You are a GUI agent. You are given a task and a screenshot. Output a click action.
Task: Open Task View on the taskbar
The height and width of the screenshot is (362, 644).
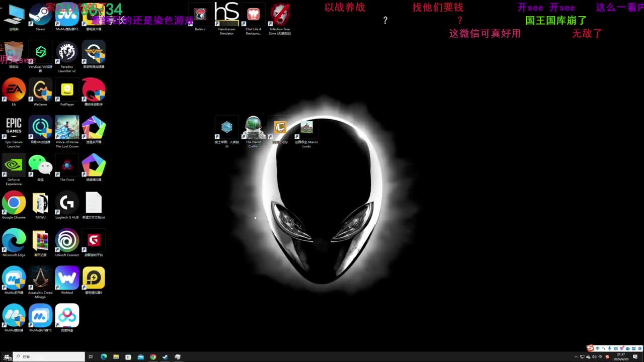coord(91,357)
